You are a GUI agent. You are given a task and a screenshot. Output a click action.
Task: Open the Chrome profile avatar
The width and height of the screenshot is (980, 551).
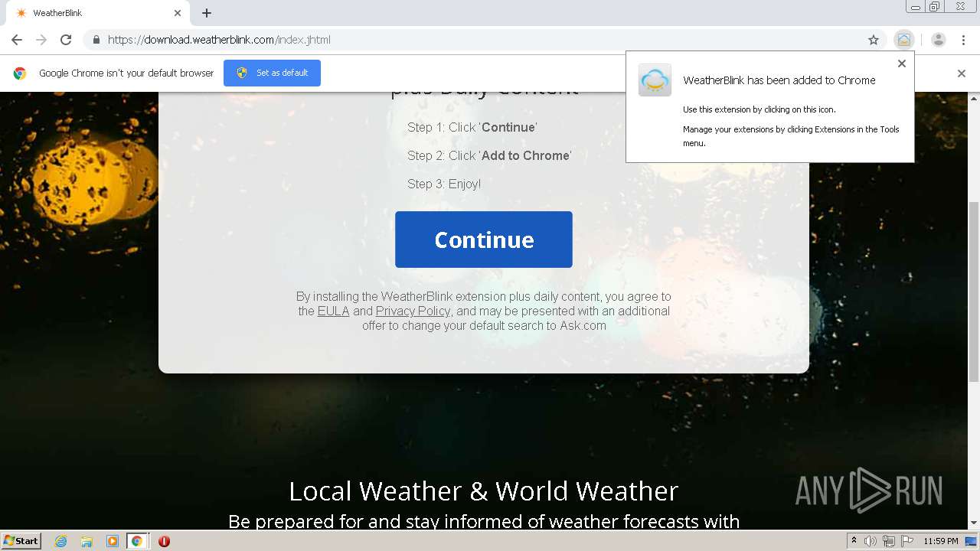(939, 40)
